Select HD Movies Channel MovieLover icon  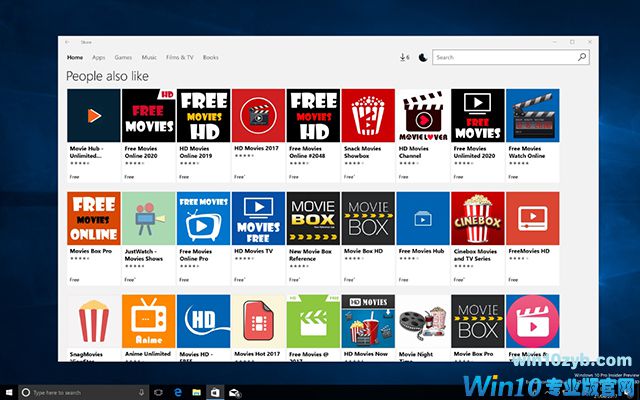pyautogui.click(x=423, y=116)
